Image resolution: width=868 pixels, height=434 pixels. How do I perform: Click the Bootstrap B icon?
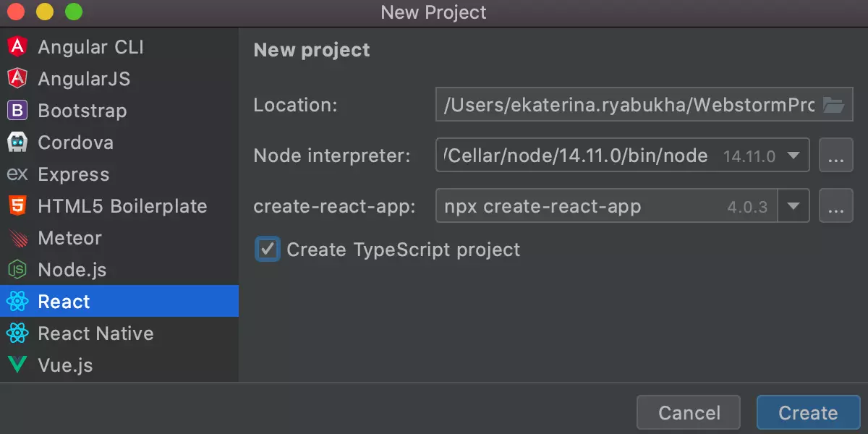[x=17, y=111]
